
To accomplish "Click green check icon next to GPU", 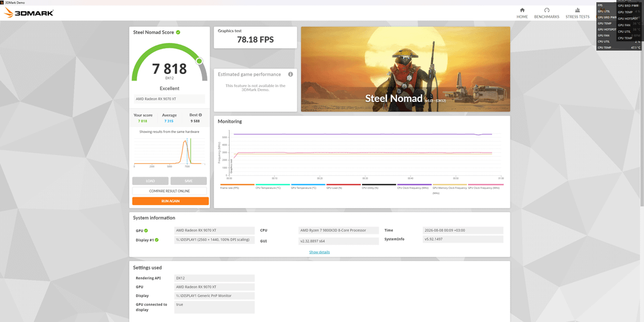I will (x=146, y=231).
